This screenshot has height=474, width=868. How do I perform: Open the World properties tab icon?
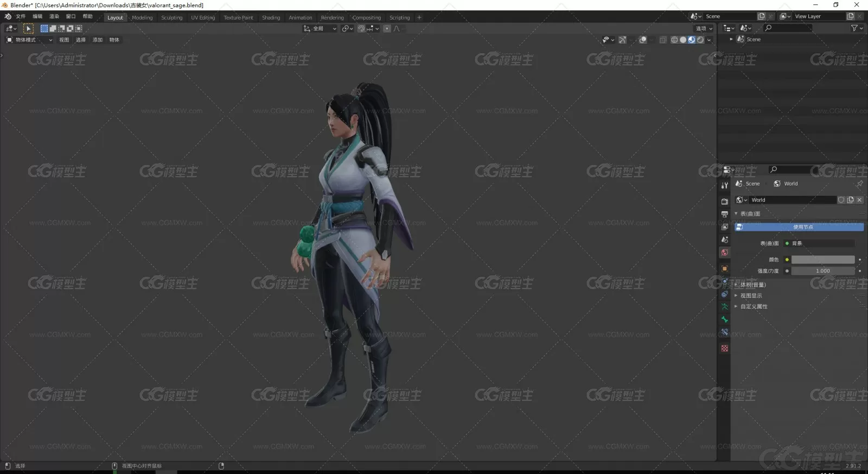click(x=724, y=252)
